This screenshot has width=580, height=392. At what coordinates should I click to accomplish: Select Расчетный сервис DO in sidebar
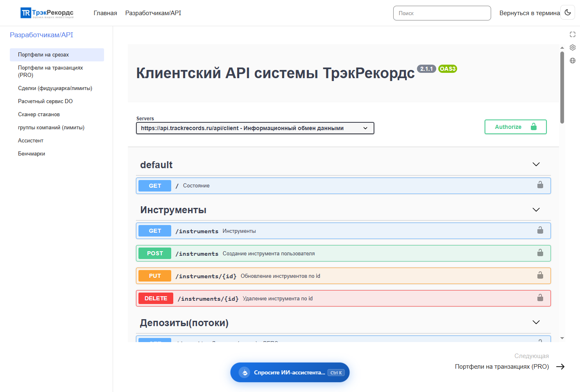[57, 101]
